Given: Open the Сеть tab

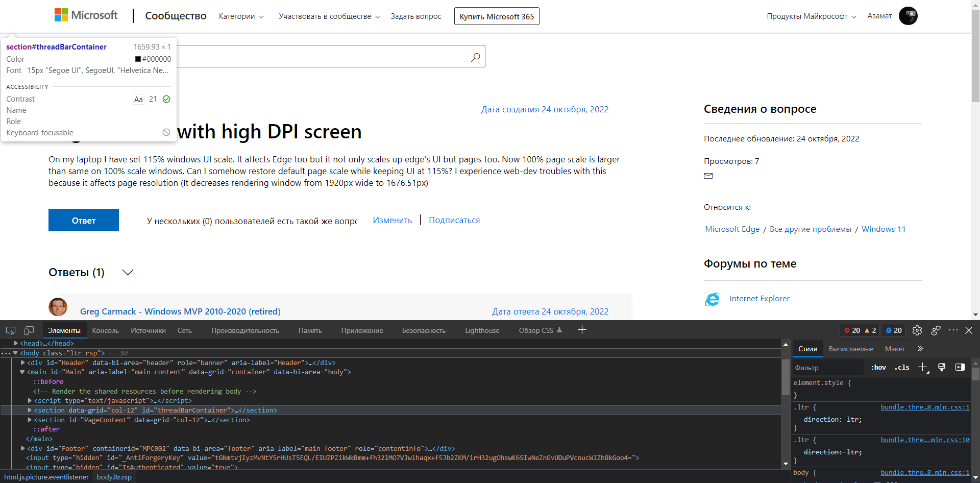Looking at the screenshot, I should pos(185,330).
